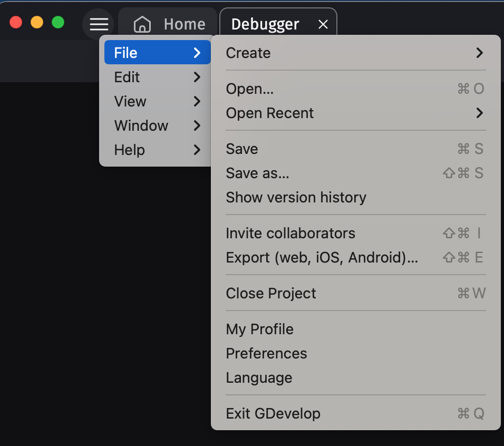Click the hamburger menu icon

click(x=98, y=24)
